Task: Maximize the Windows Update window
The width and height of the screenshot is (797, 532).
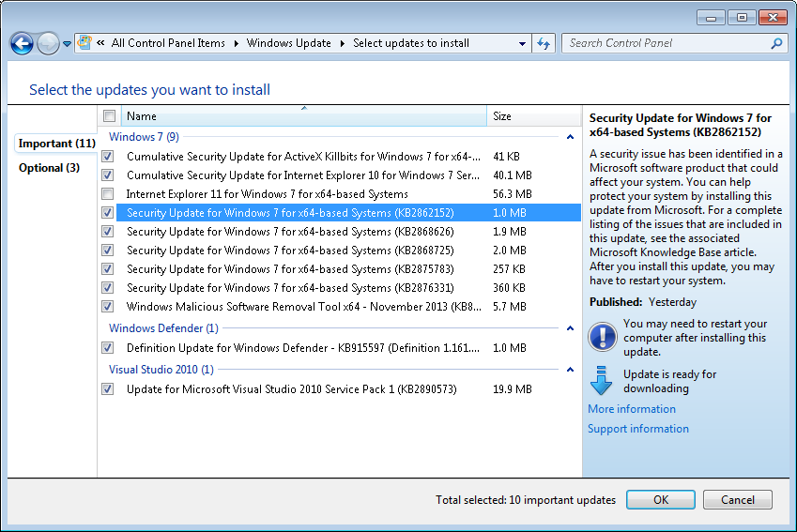Action: (742, 18)
